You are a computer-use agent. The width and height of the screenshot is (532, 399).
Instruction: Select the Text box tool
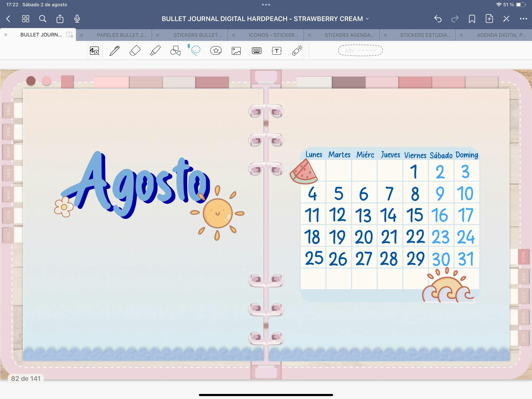click(x=277, y=51)
